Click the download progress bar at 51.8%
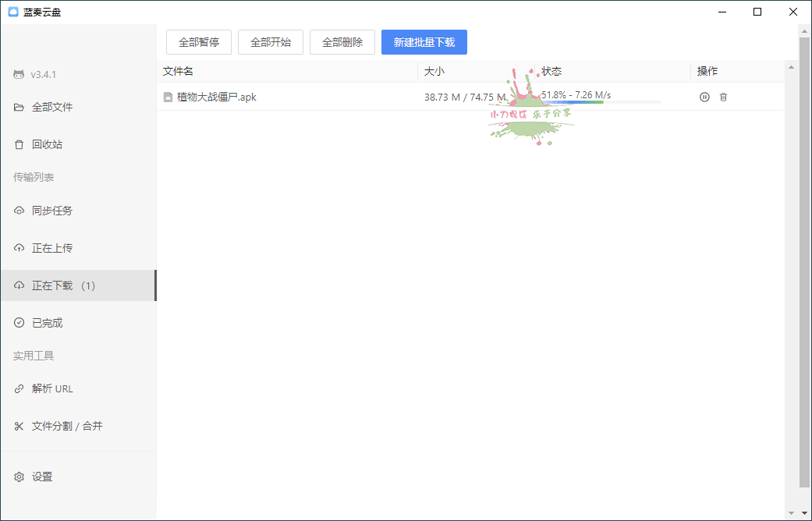812x521 pixels. tap(601, 101)
